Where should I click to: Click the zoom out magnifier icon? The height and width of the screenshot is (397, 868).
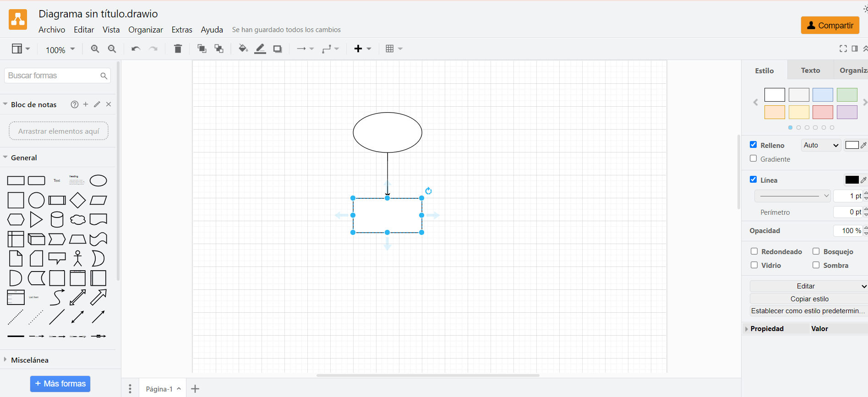pos(112,49)
